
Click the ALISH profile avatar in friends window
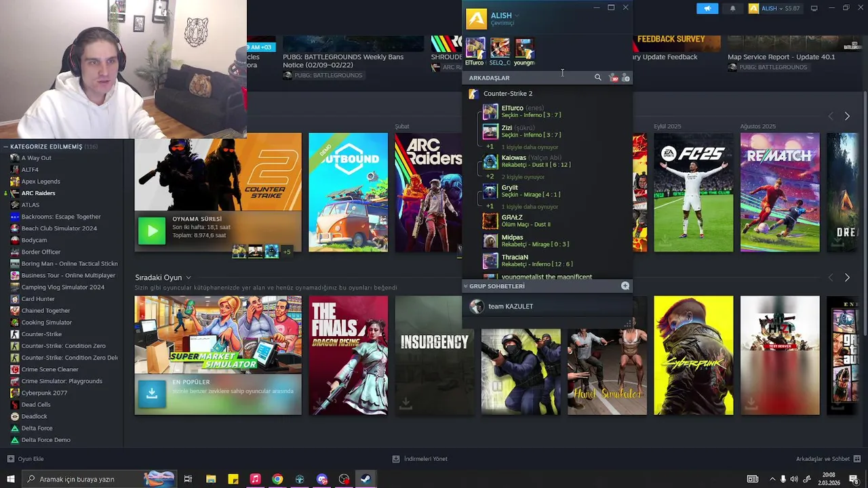[x=476, y=18]
